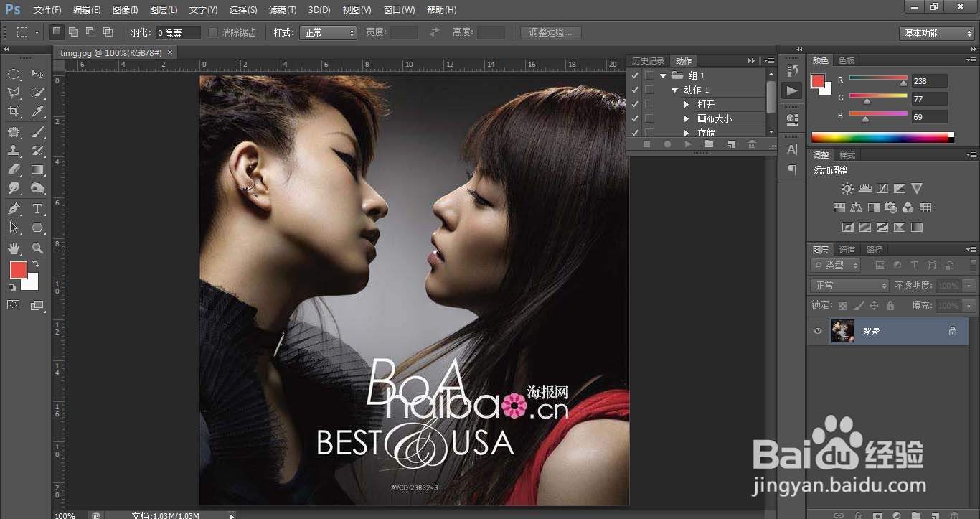The image size is (980, 519).
Task: Collapse the 组 1 action set
Action: (x=664, y=75)
